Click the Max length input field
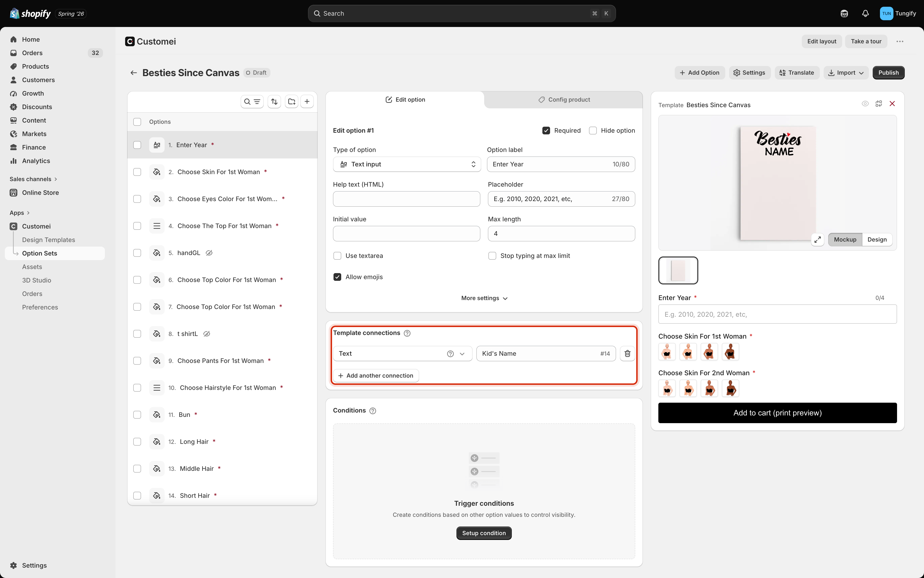The height and width of the screenshot is (578, 924). (x=561, y=234)
